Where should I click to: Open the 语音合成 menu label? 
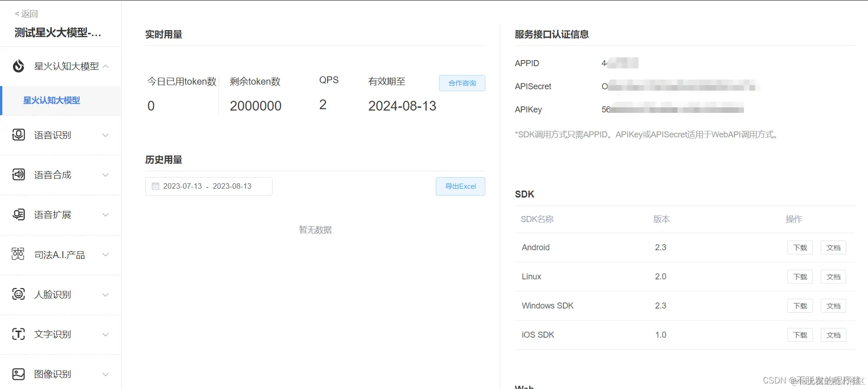tap(53, 175)
